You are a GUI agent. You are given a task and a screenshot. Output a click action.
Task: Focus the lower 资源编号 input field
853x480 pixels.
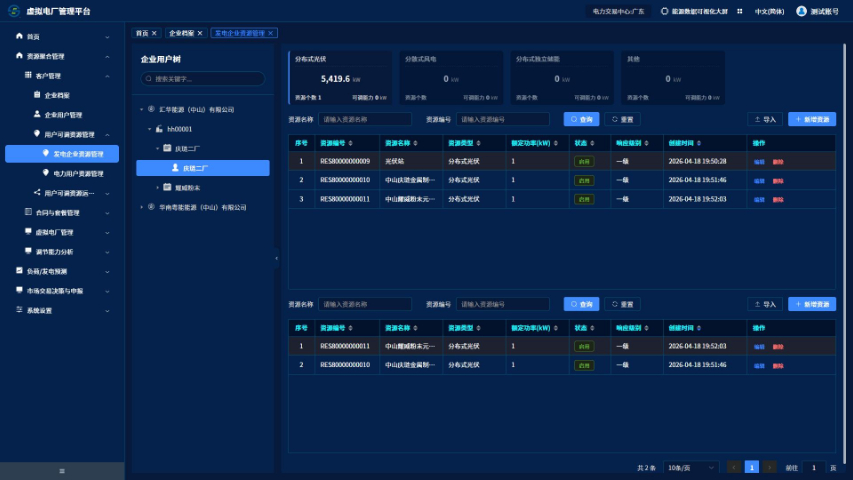coord(503,304)
